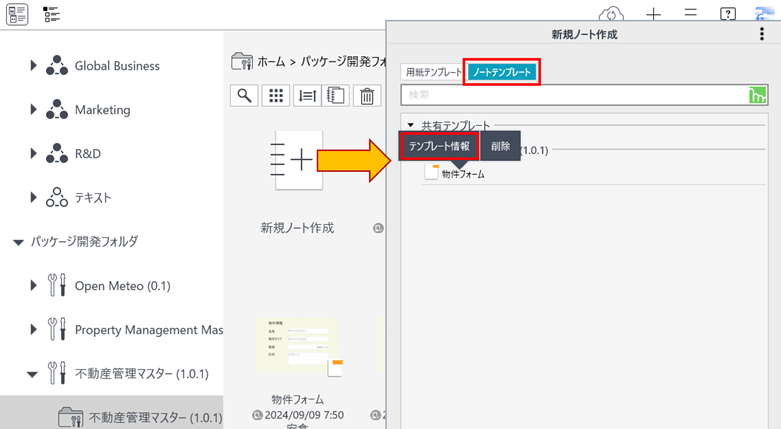Choose 削除 from popup menu
This screenshot has width=781, height=429.
click(501, 146)
